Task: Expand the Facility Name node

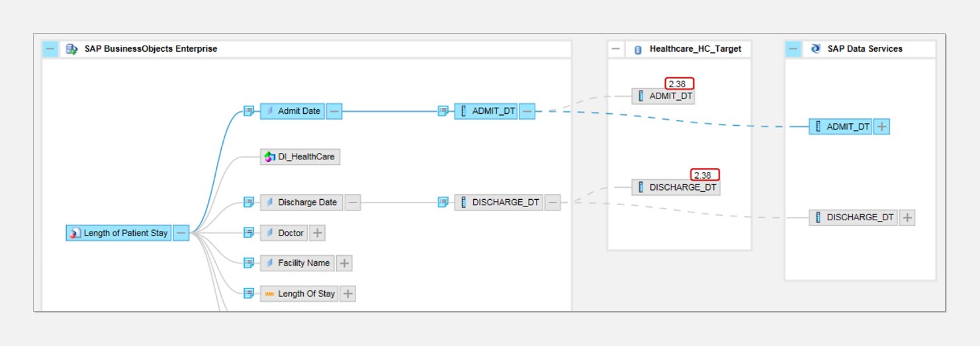Action: pyautogui.click(x=343, y=263)
